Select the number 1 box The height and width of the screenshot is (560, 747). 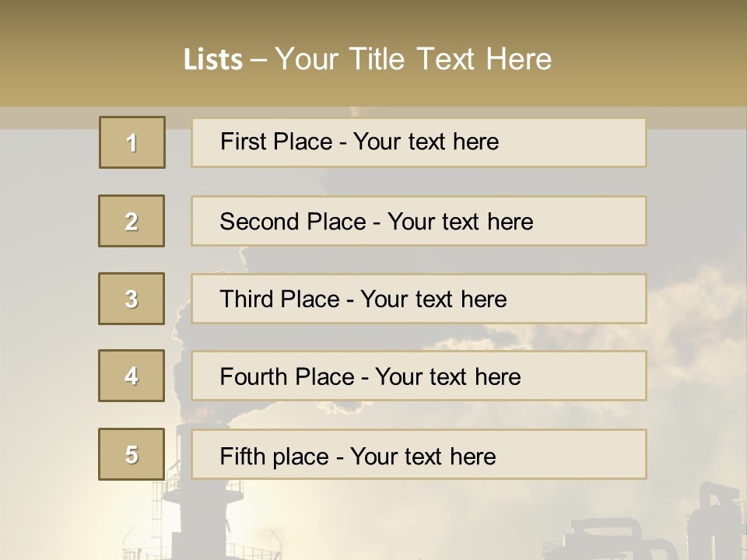pyautogui.click(x=132, y=142)
